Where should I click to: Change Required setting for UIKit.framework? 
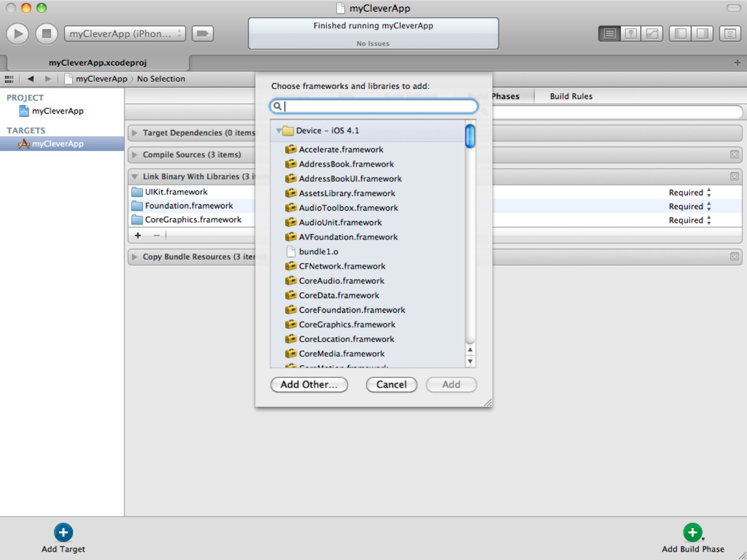click(690, 193)
